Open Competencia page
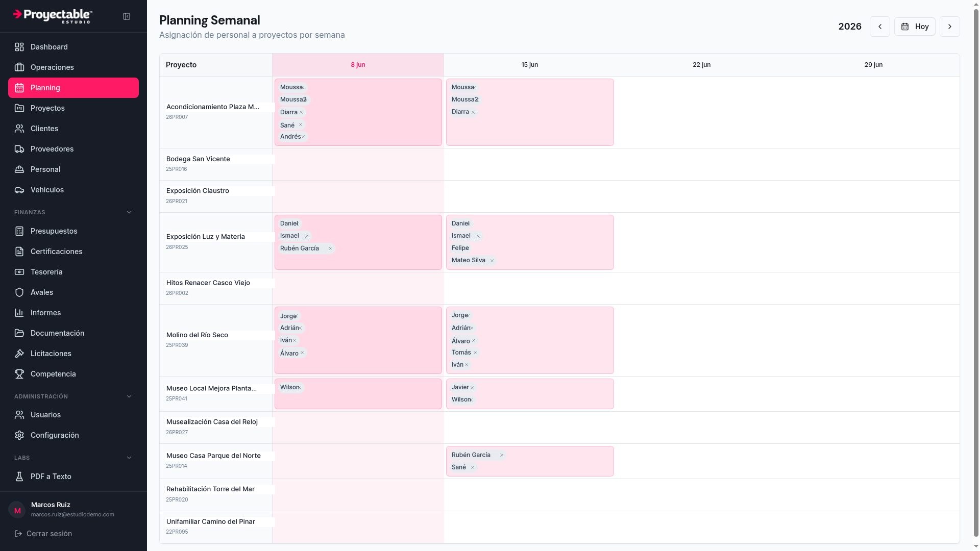 (73, 374)
